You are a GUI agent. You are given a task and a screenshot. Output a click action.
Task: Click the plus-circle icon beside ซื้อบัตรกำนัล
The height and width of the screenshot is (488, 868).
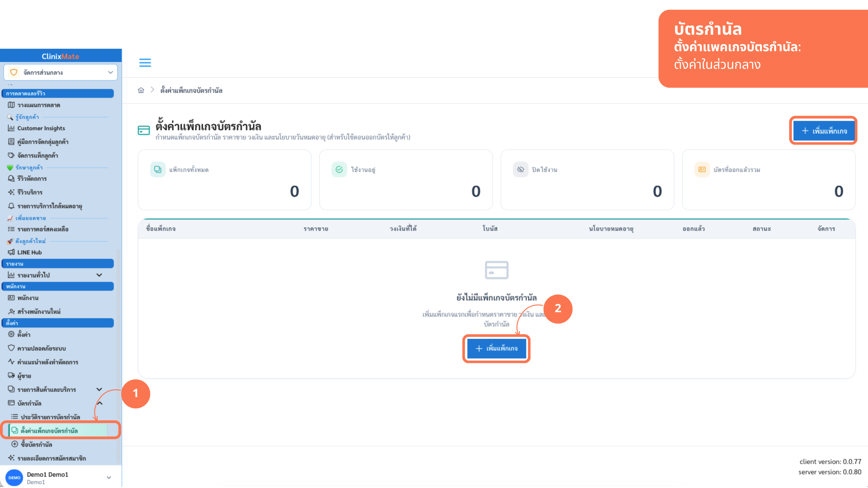click(x=14, y=444)
